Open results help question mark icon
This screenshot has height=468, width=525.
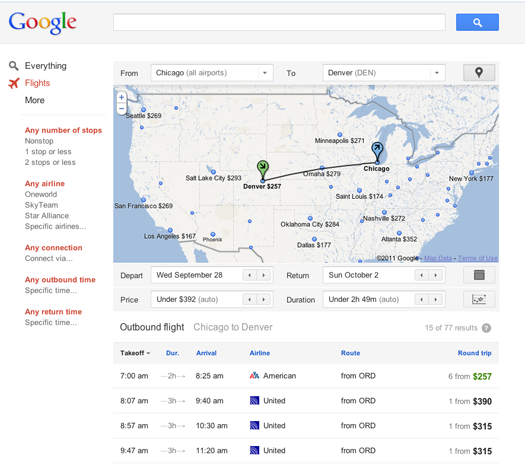coord(486,328)
